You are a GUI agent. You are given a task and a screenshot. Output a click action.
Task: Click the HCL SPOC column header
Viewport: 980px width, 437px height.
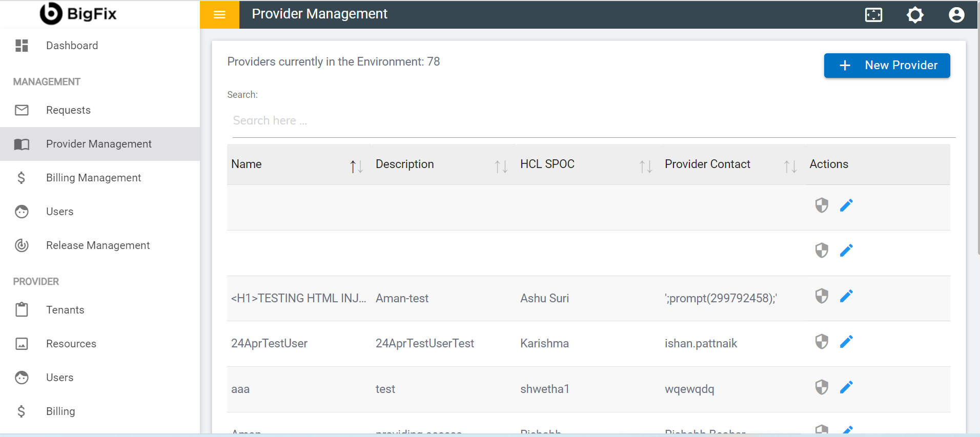point(588,164)
